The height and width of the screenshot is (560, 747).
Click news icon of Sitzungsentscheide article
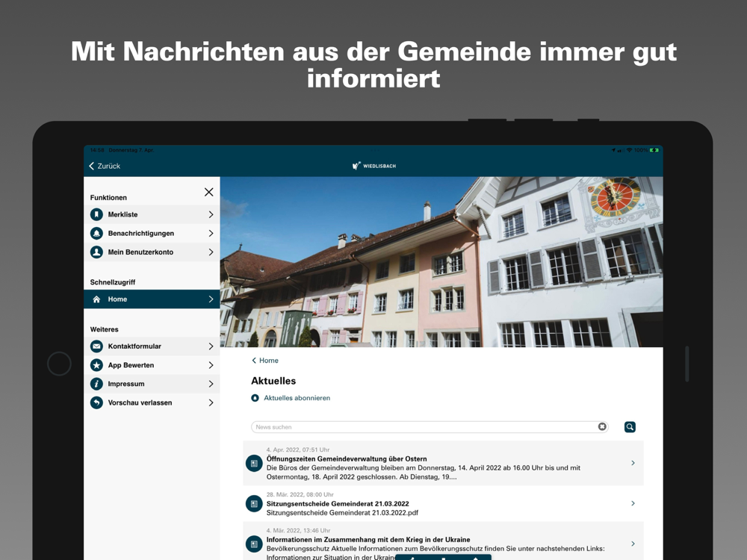pyautogui.click(x=254, y=503)
